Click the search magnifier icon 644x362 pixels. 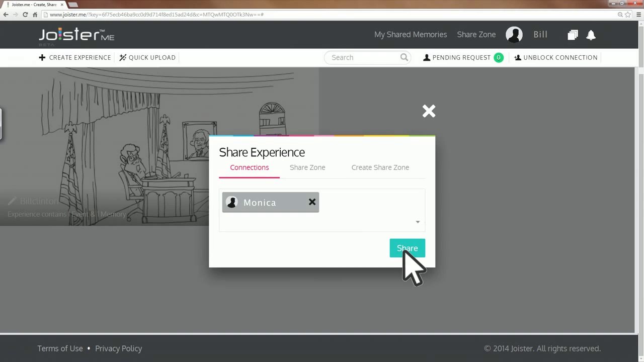[404, 57]
